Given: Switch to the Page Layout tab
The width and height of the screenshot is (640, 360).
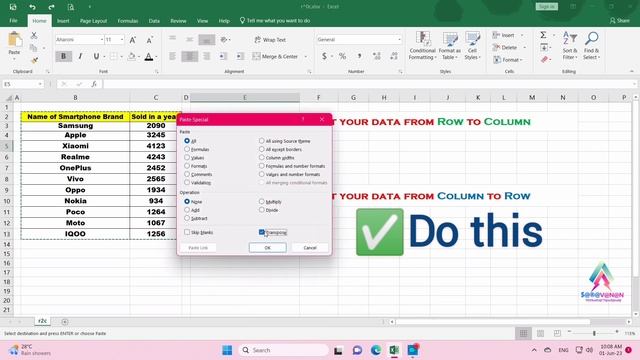Looking at the screenshot, I should click(93, 20).
